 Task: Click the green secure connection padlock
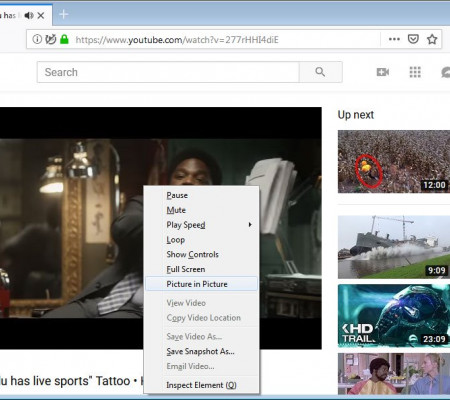[64, 39]
